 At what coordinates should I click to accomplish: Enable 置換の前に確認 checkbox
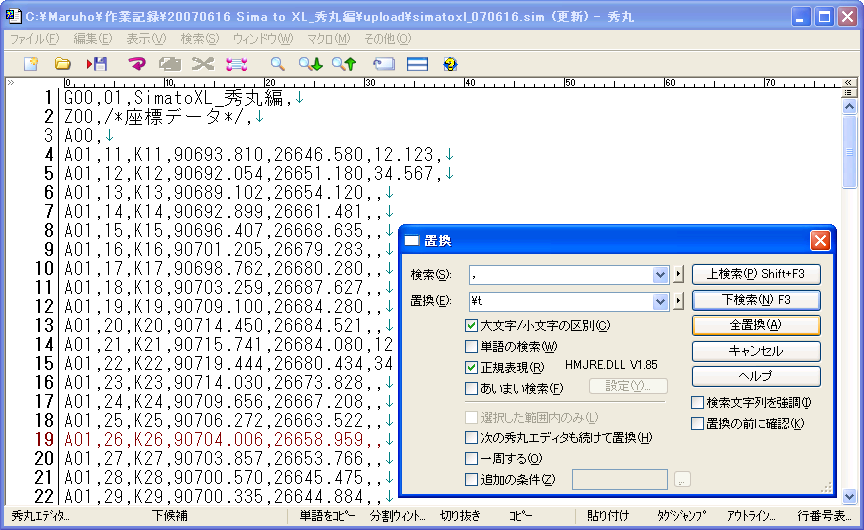tap(697, 424)
